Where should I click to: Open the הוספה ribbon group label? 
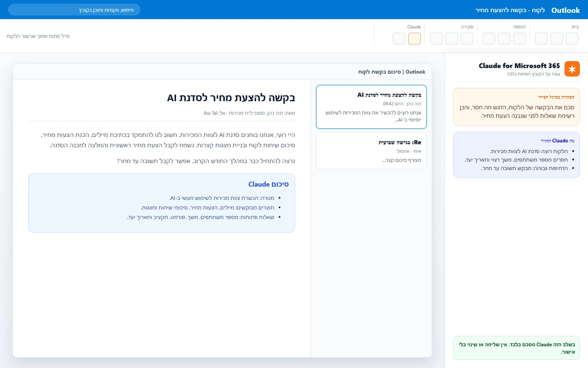pos(519,27)
